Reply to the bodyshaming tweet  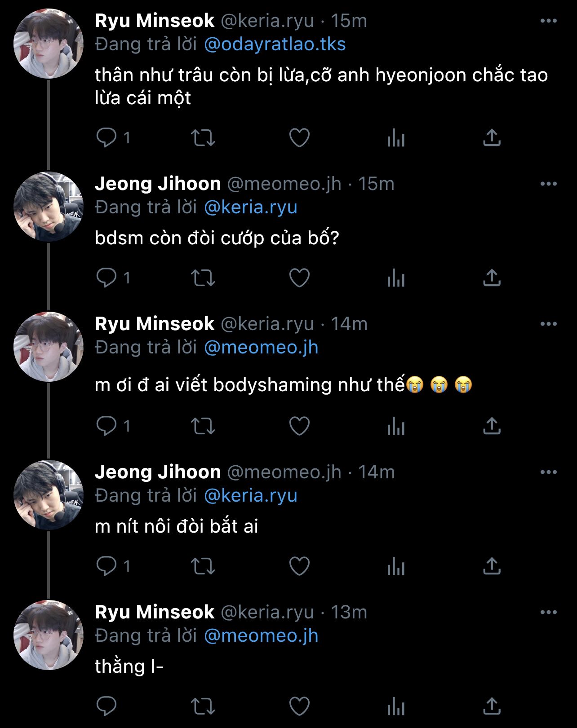(x=107, y=426)
